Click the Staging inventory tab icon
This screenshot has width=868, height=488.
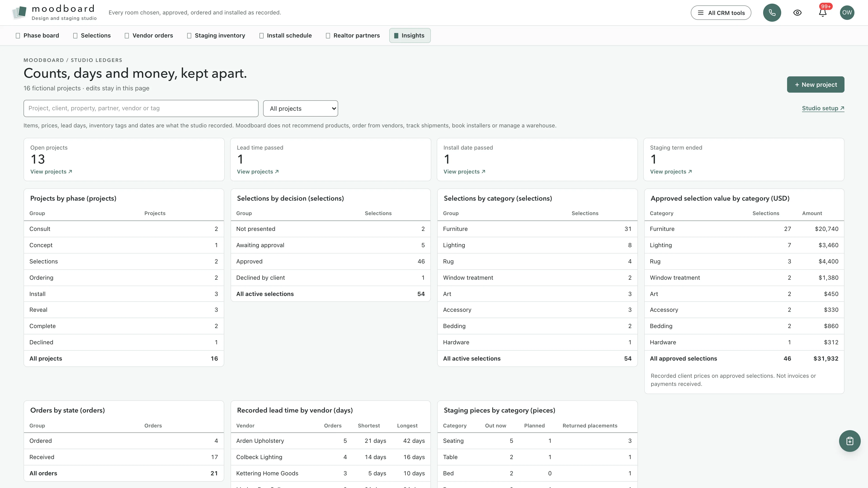point(189,36)
